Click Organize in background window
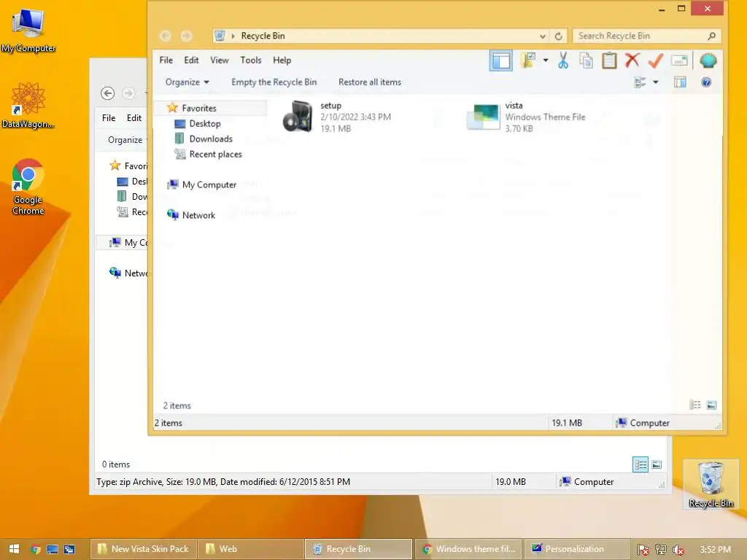Image resolution: width=747 pixels, height=560 pixels. click(125, 139)
